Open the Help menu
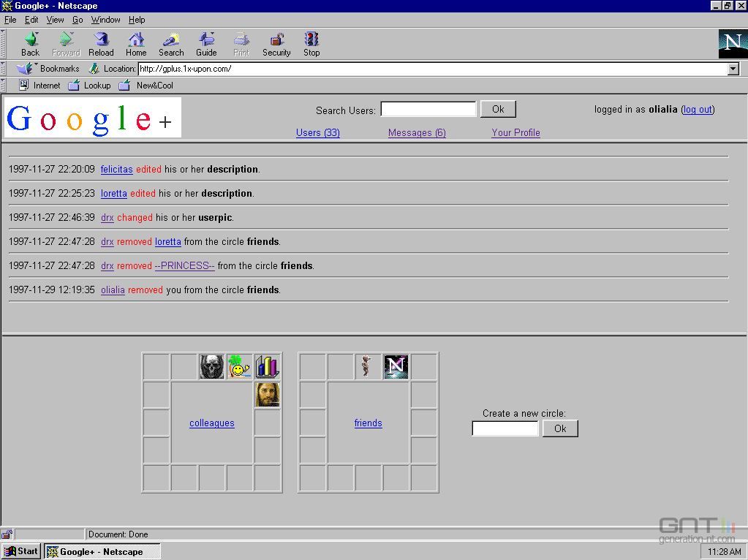This screenshot has width=748, height=560. (x=137, y=20)
